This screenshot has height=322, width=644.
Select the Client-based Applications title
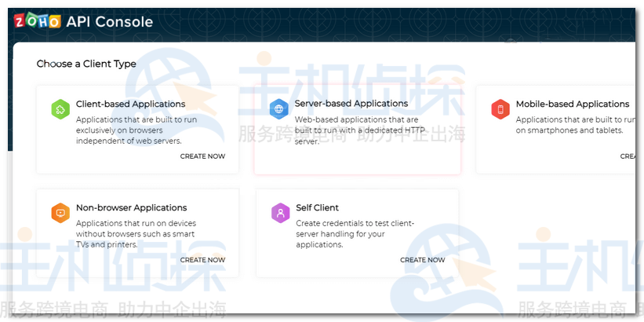point(130,104)
